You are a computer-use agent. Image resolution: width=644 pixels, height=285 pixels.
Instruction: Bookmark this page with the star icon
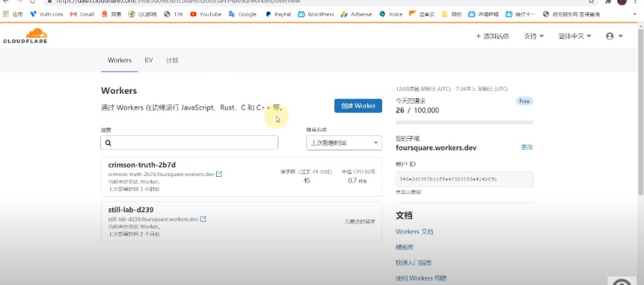pos(592,1)
